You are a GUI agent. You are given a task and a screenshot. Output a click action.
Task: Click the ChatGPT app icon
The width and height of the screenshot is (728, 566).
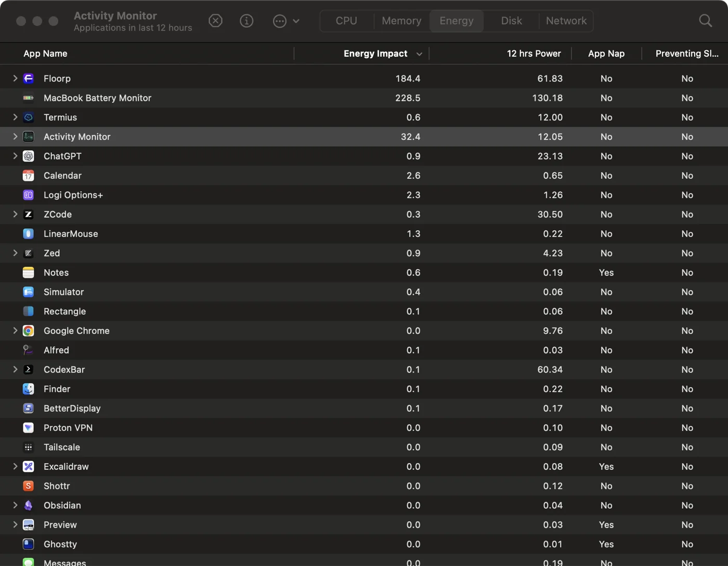coord(29,156)
